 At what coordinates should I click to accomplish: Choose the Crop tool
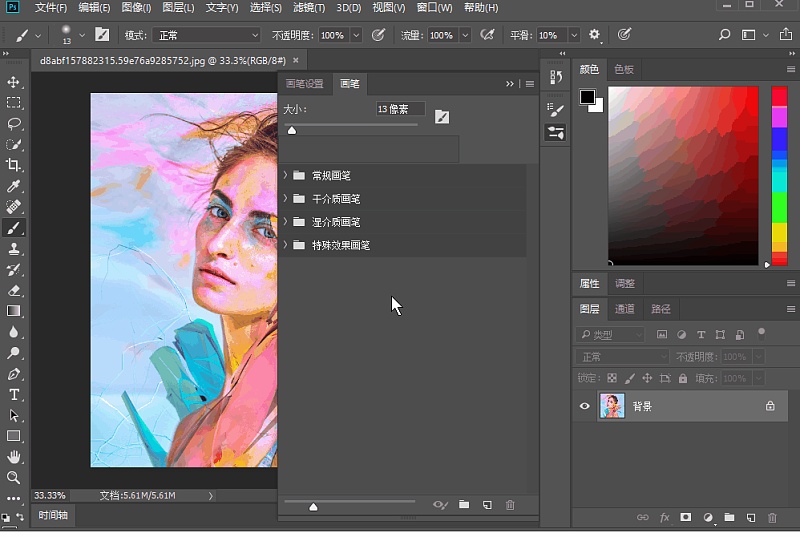[14, 165]
